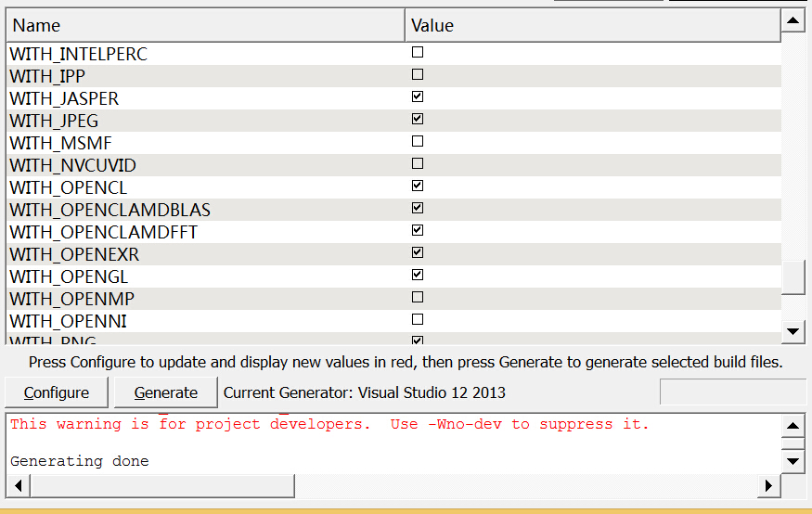Click output log scroll down arrow
This screenshot has height=514, width=812.
pos(793,461)
